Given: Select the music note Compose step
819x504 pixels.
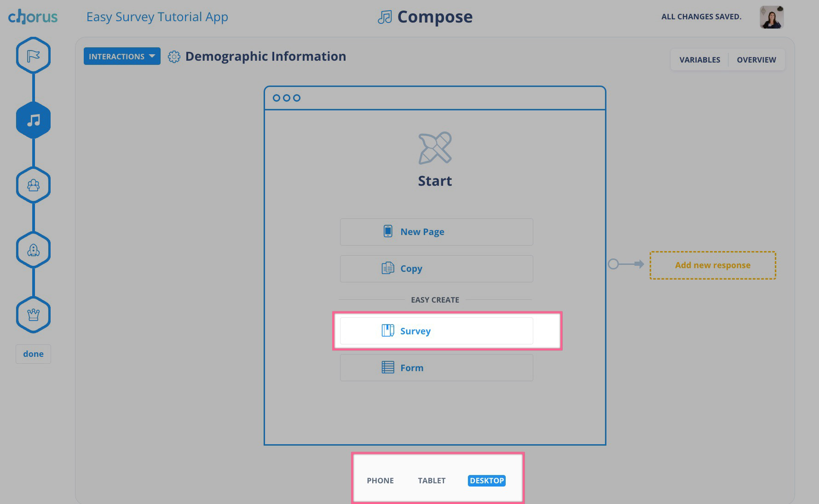Looking at the screenshot, I should 33,120.
